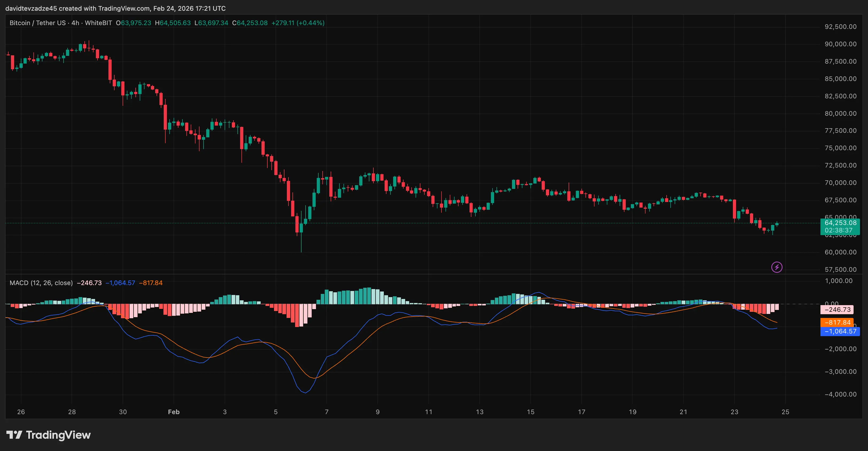The height and width of the screenshot is (451, 868).
Task: Click the Feb label on the time axis
Action: click(x=174, y=412)
